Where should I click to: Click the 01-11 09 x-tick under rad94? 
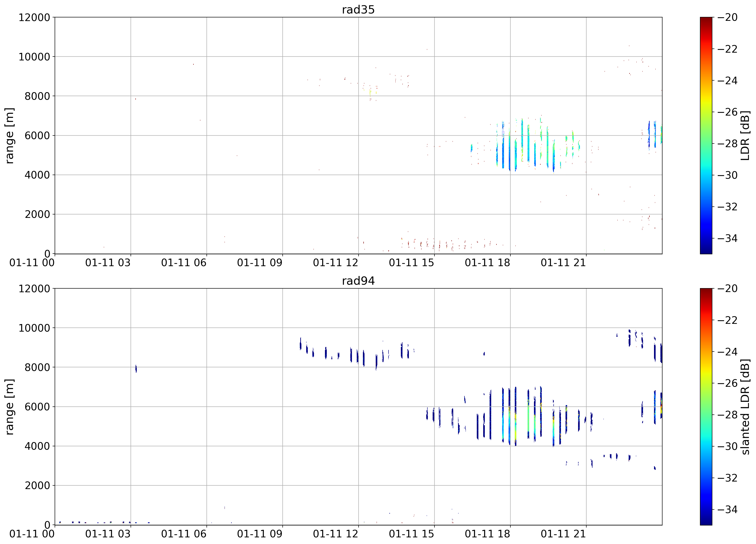click(x=260, y=534)
